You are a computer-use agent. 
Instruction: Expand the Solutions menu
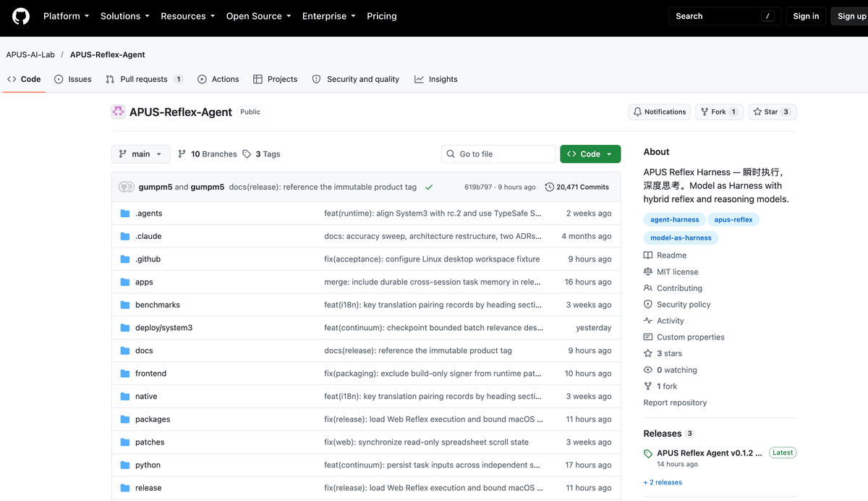125,16
